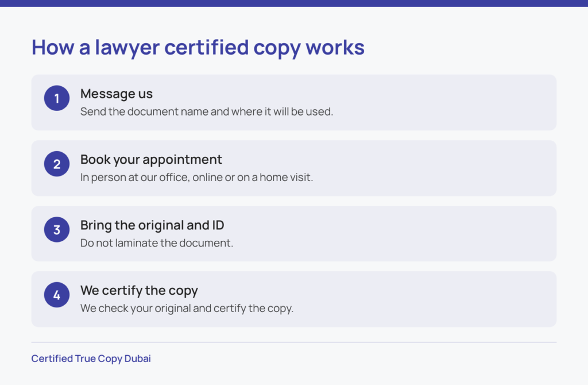This screenshot has height=385, width=588.
Task: Click "In person at our office, online or on a home visit."
Action: coord(196,178)
